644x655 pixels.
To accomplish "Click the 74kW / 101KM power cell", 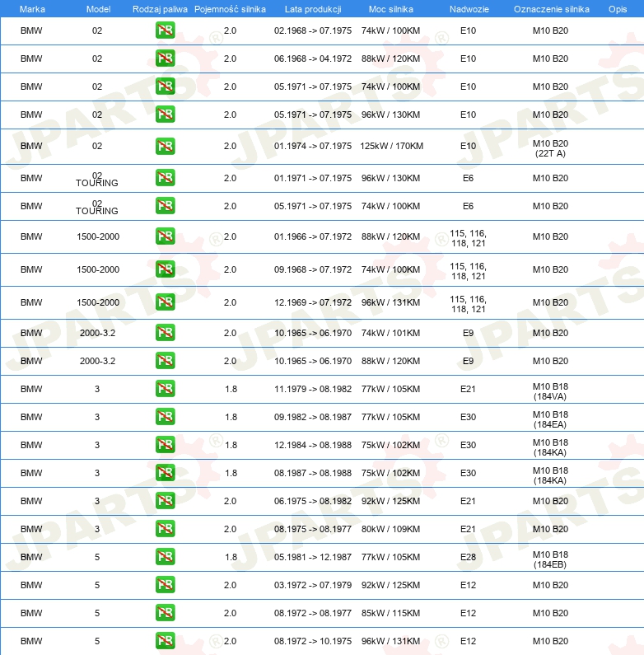I will tap(391, 333).
